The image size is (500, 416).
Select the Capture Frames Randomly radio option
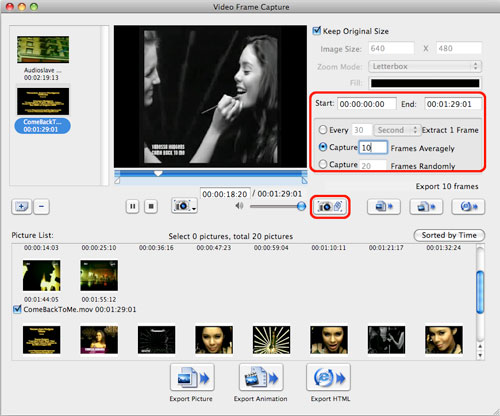[x=323, y=164]
